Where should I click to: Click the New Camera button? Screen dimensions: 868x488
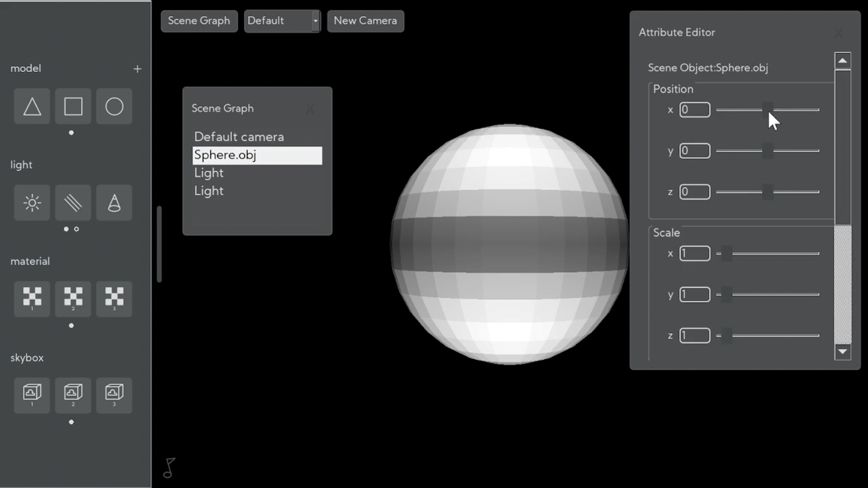click(x=366, y=21)
